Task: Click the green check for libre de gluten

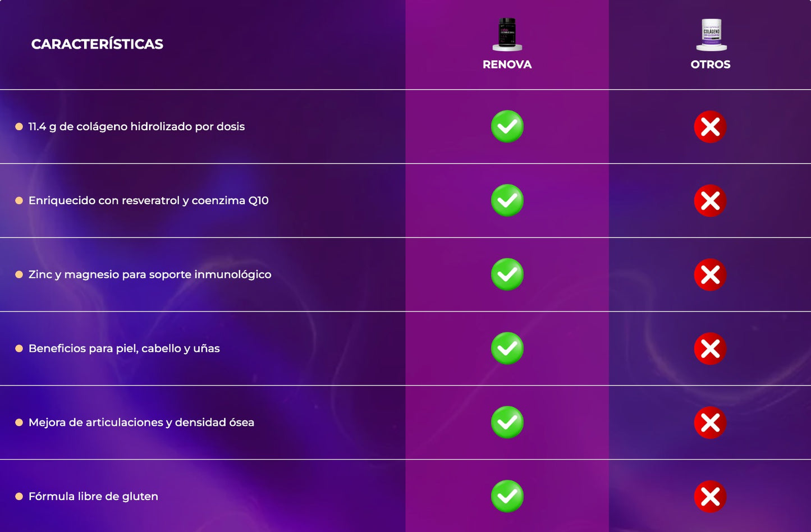Action: (x=507, y=497)
